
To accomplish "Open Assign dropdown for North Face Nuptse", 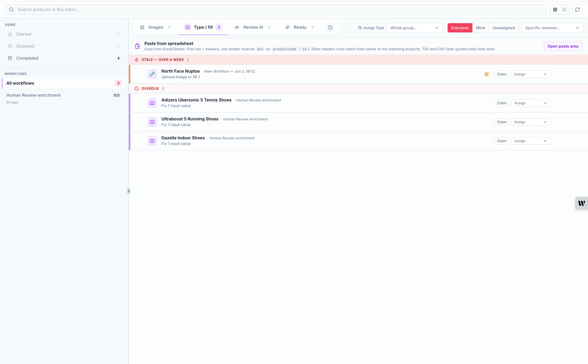I will 531,74.
